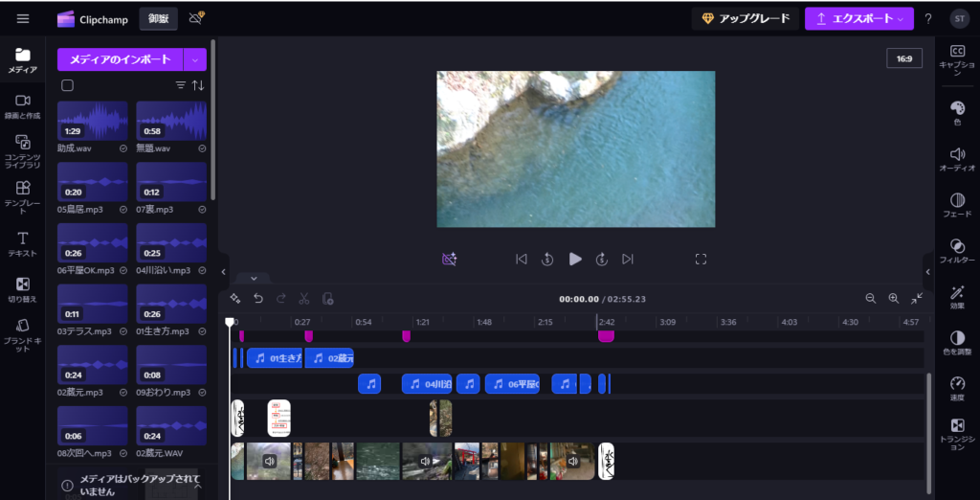Image resolution: width=980 pixels, height=500 pixels.
Task: Click the timeline marker near 2:42
Action: [606, 336]
